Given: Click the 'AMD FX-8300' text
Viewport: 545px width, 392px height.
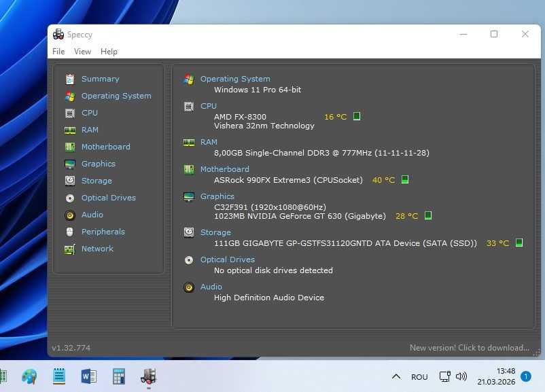Looking at the screenshot, I should pos(240,117).
